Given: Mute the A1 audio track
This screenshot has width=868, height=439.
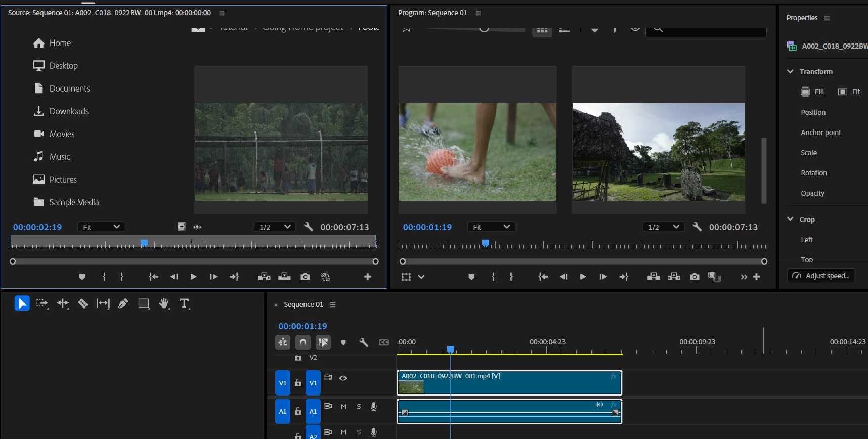Looking at the screenshot, I should coord(343,406).
